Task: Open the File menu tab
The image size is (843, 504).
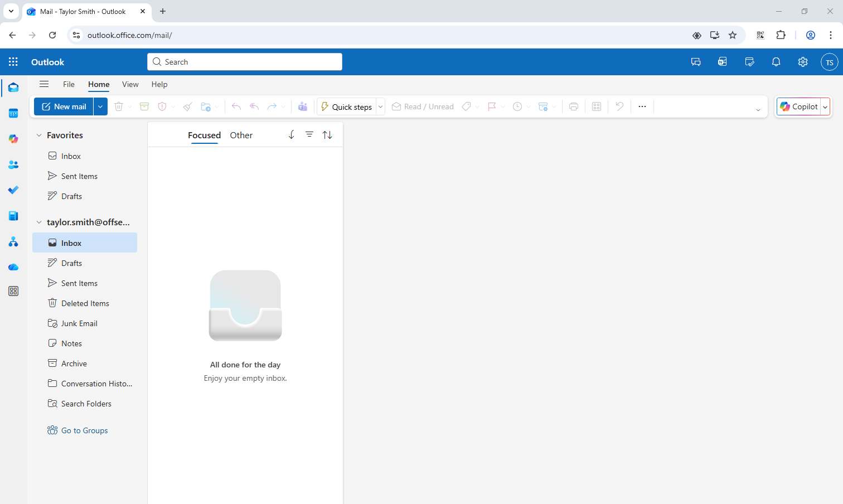Action: coord(69,84)
